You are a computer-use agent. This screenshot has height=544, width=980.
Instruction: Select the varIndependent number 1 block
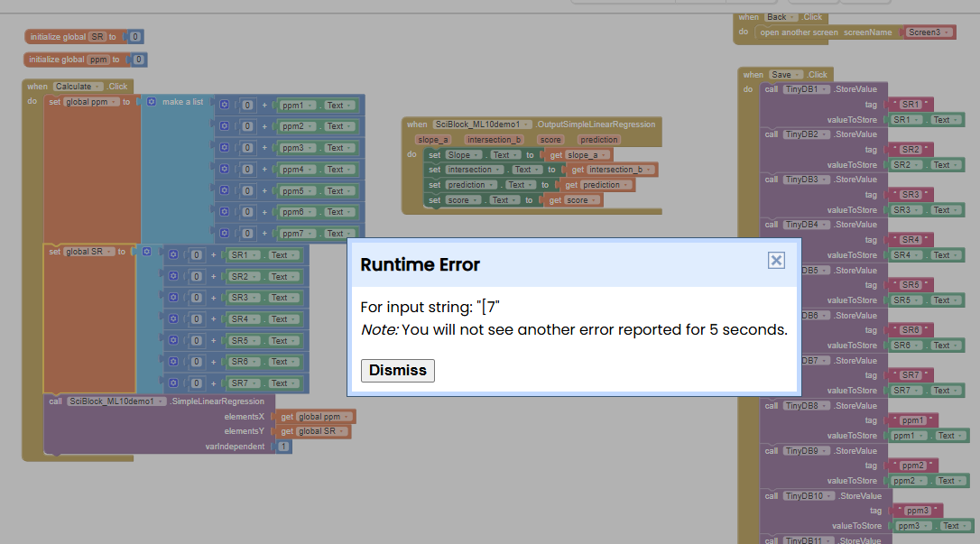284,447
